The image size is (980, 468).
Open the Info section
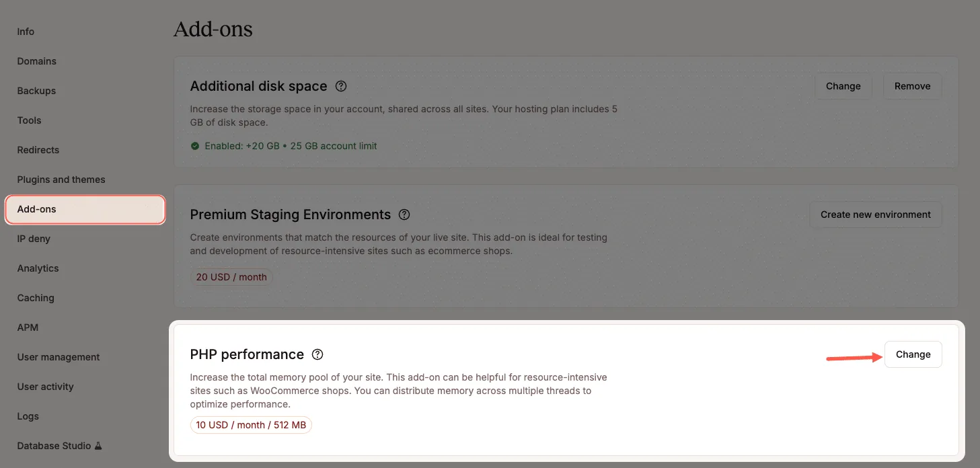pos(26,32)
